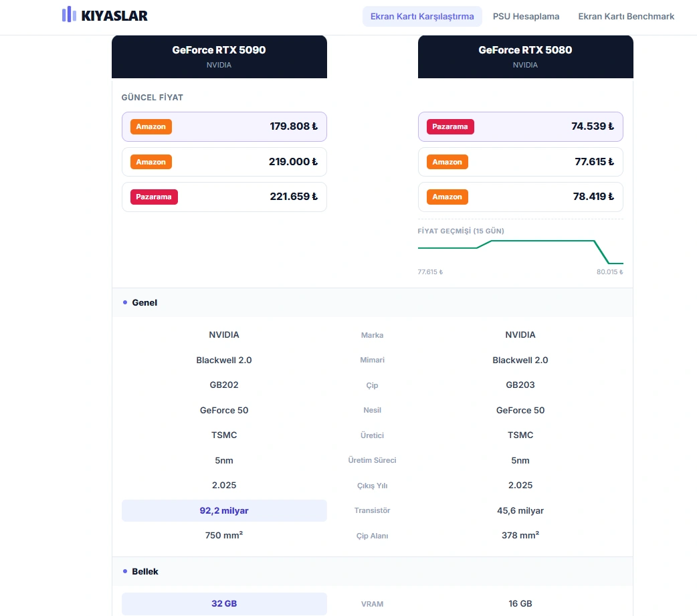
Task: Click the Amazon badge beside 179.808 ₺
Action: point(151,126)
